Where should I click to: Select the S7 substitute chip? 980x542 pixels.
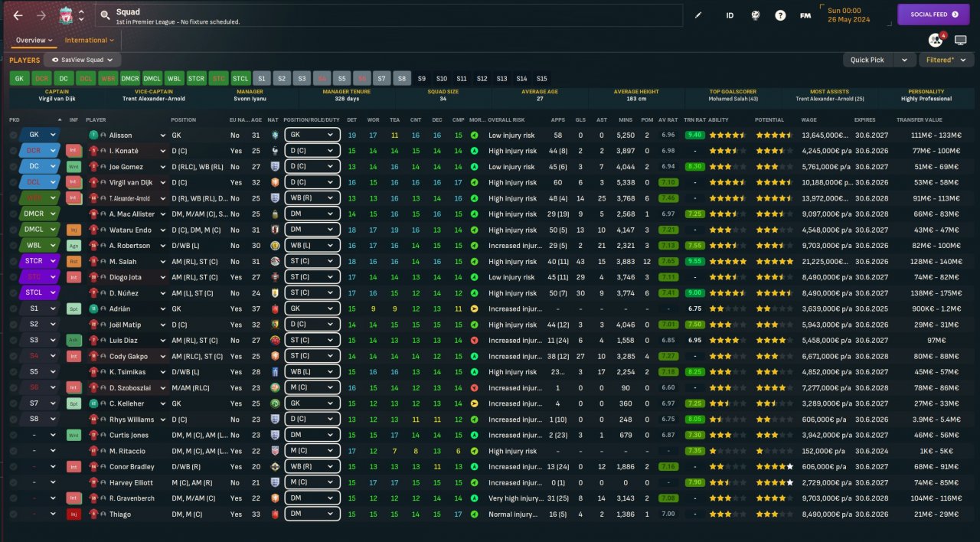point(382,78)
